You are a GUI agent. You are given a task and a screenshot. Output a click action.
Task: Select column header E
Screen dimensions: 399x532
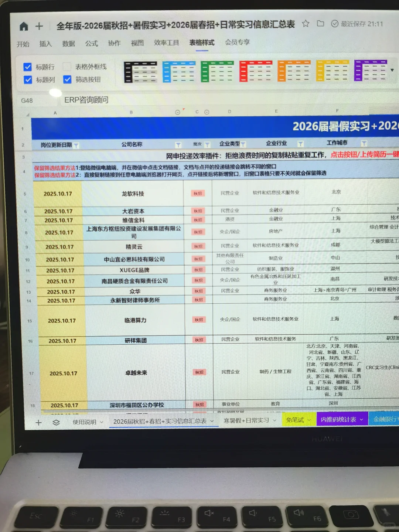click(276, 111)
